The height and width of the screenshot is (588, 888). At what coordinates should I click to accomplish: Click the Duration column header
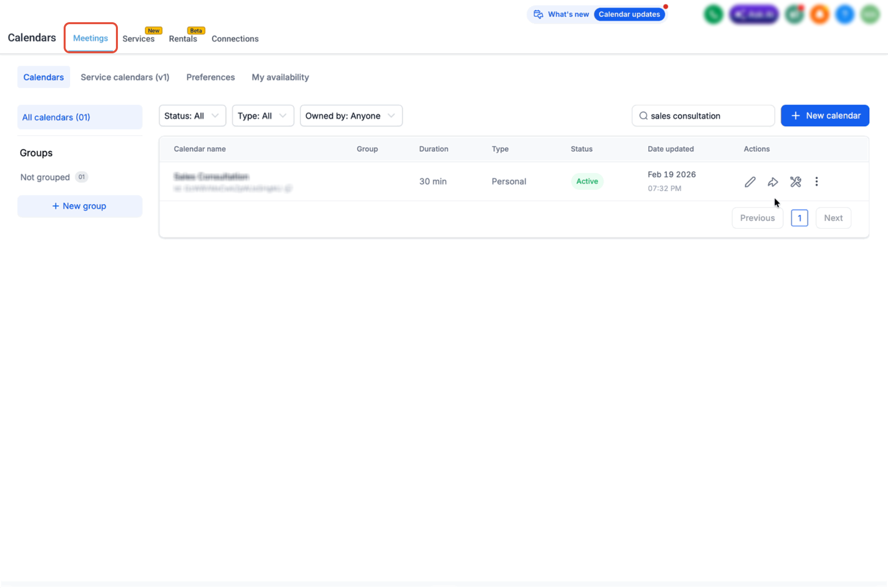(x=434, y=149)
